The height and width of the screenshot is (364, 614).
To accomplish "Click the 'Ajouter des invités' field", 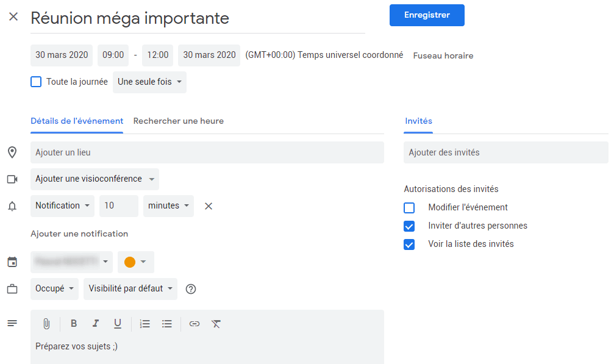I will pos(505,152).
